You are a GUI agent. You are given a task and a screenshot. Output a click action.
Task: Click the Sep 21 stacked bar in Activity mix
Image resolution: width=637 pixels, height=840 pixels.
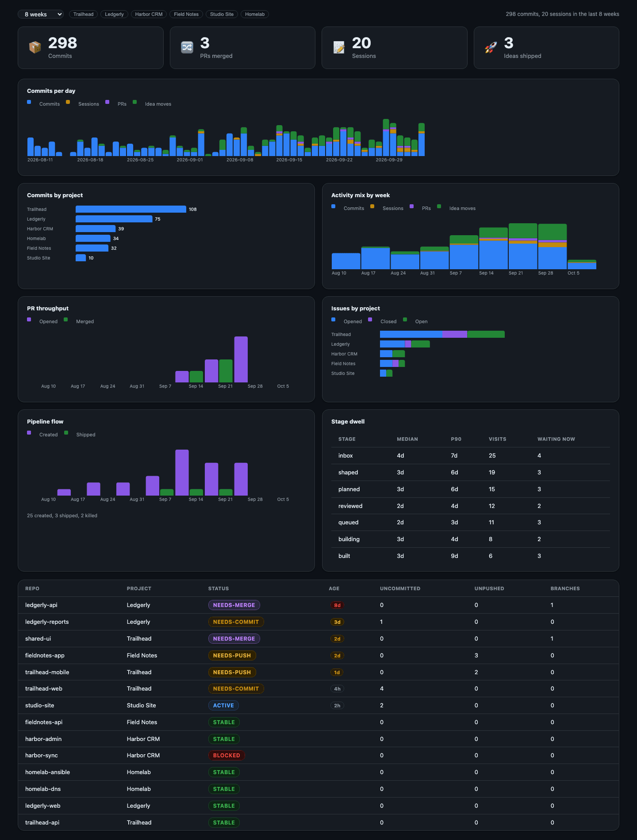pyautogui.click(x=523, y=246)
